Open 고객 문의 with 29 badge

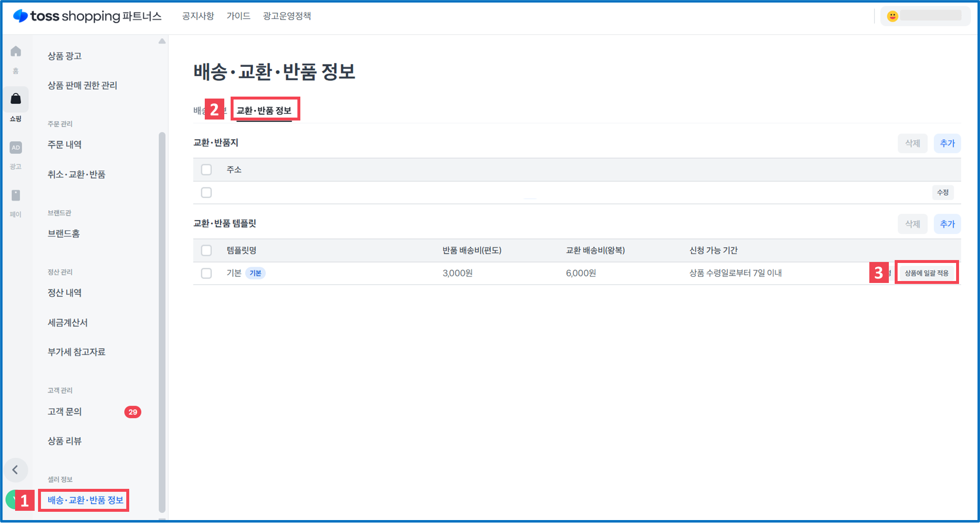point(65,412)
